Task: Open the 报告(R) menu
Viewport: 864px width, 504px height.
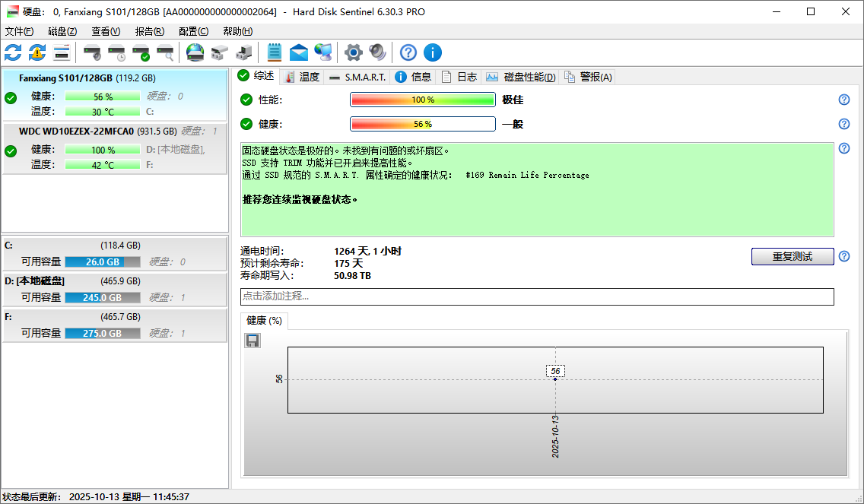Action: 149,31
